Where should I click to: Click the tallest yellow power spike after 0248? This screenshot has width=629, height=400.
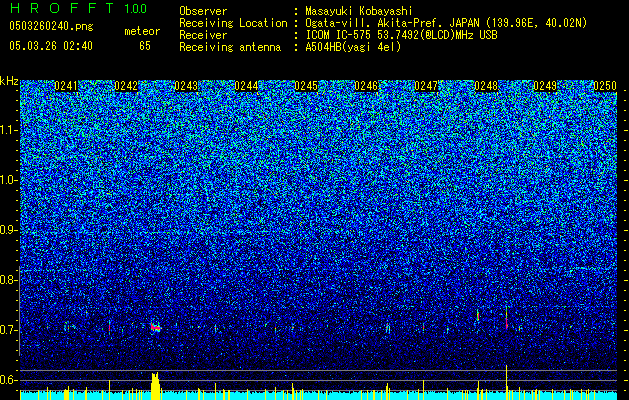tap(507, 382)
